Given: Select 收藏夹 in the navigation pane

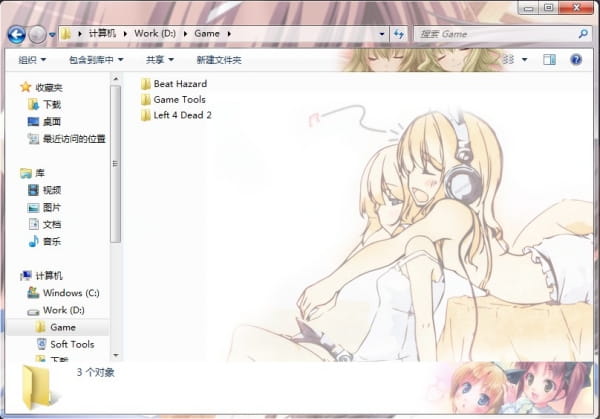Looking at the screenshot, I should pos(49,88).
